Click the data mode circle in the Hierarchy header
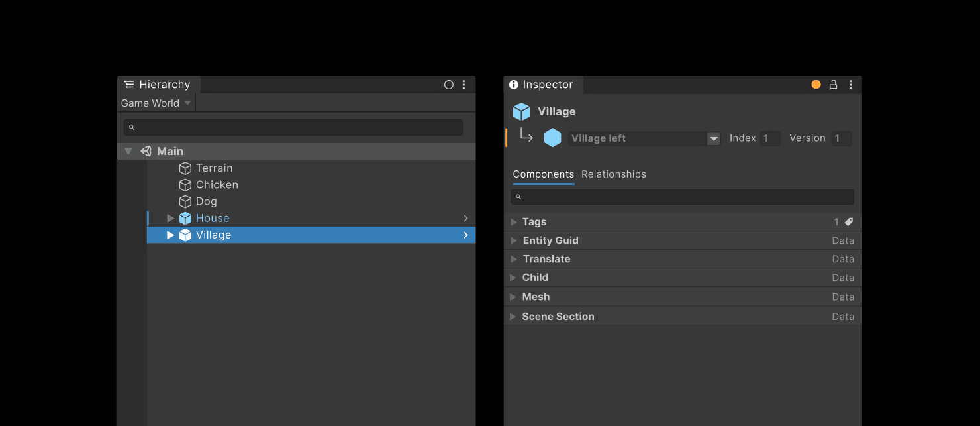Image resolution: width=980 pixels, height=426 pixels. tap(449, 84)
